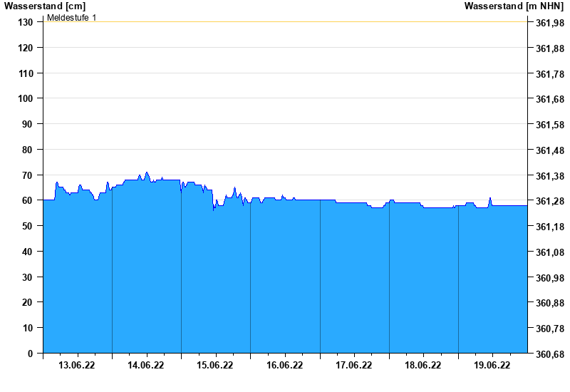Click the 15.06.22 x-axis label
This screenshot has width=570, height=392.
pyautogui.click(x=215, y=366)
